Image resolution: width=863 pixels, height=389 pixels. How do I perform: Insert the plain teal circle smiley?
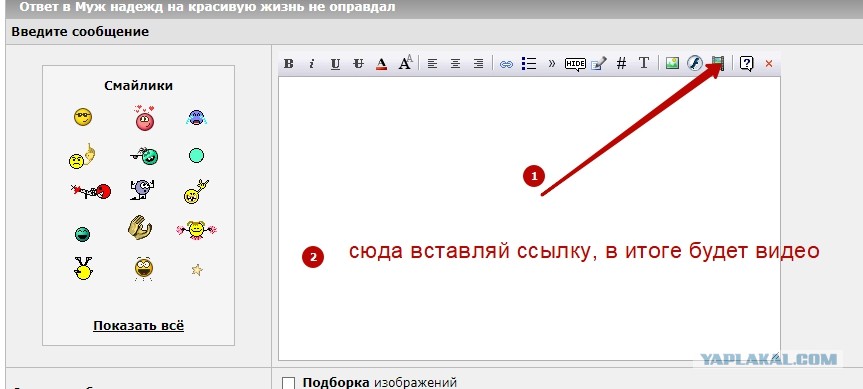click(x=196, y=156)
